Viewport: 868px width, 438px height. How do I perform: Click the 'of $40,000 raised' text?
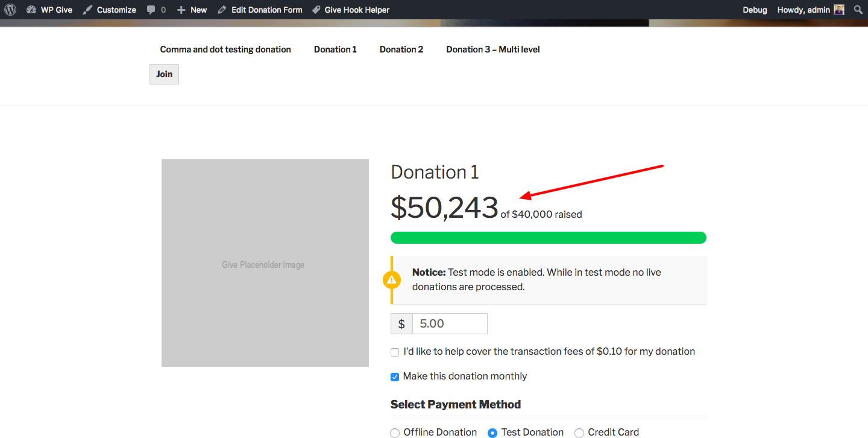tap(541, 214)
